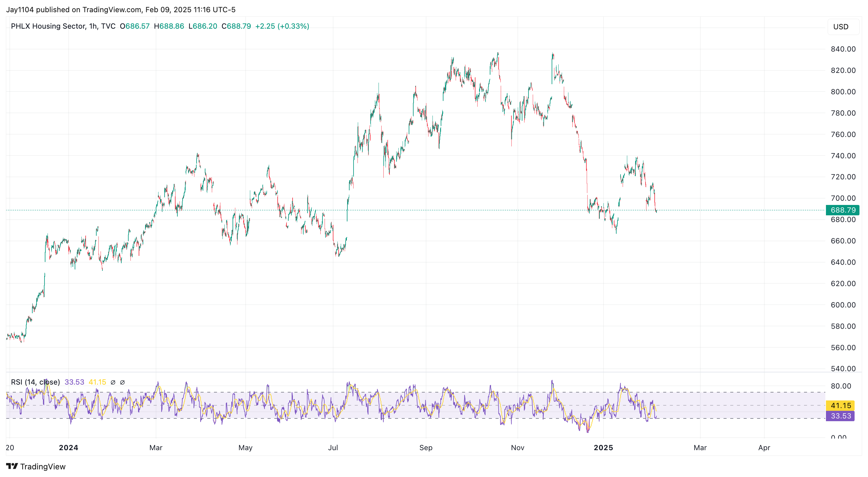The image size is (868, 477).
Task: Click the TradingView logo icon
Action: [x=12, y=466]
